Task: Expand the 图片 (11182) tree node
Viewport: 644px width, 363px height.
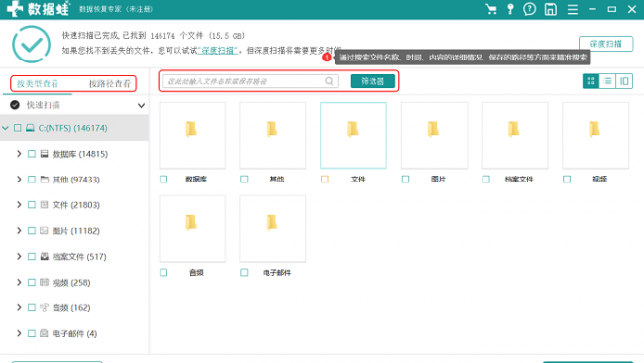Action: (19, 231)
